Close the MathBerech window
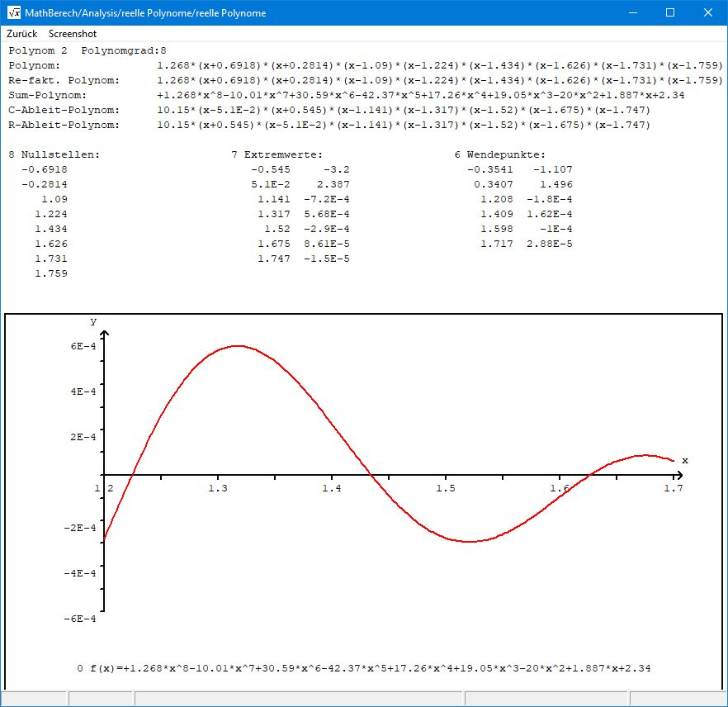This screenshot has height=707, width=728. point(708,13)
